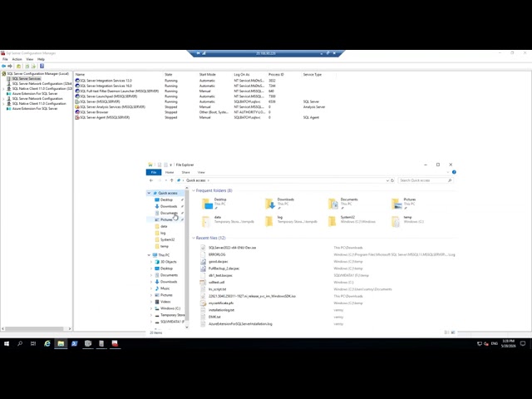This screenshot has width=532, height=399.
Task: Open the address bar history dropdown
Action: point(387,180)
